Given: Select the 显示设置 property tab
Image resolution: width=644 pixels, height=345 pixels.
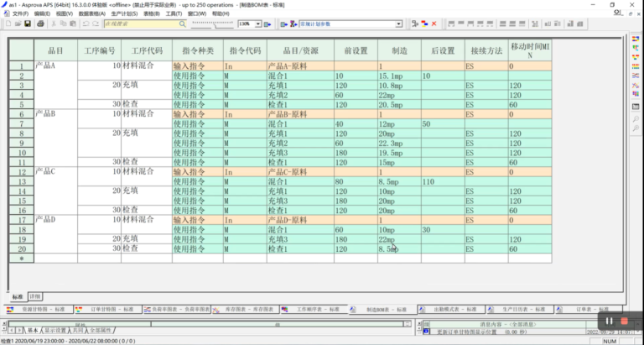Looking at the screenshot, I should click(55, 331).
